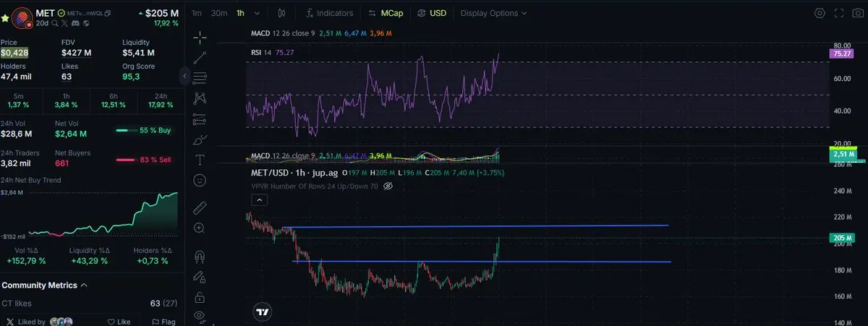The width and height of the screenshot is (868, 326).
Task: Click the FDV $427 M value
Action: [76, 53]
